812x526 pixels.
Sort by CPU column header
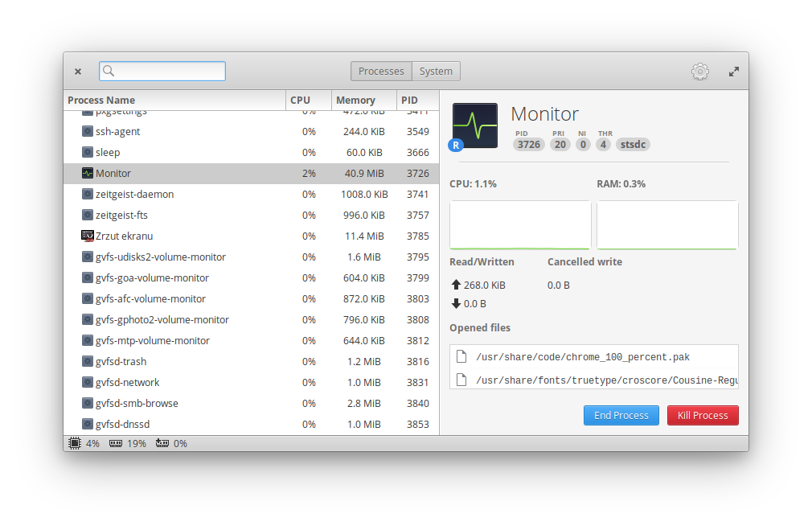pyautogui.click(x=309, y=100)
